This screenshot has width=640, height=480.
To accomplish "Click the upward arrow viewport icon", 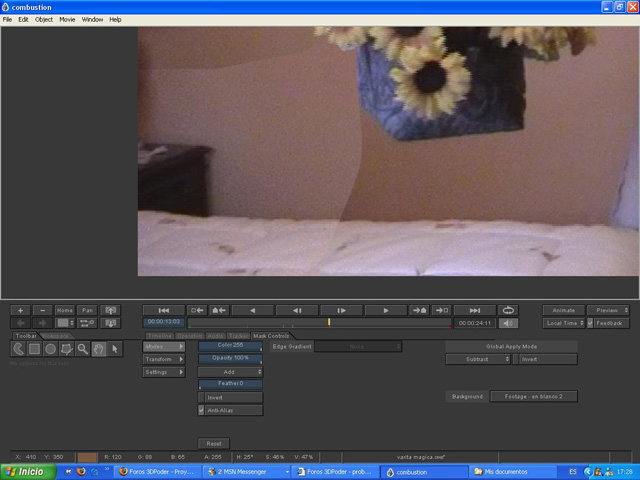I will (x=111, y=310).
